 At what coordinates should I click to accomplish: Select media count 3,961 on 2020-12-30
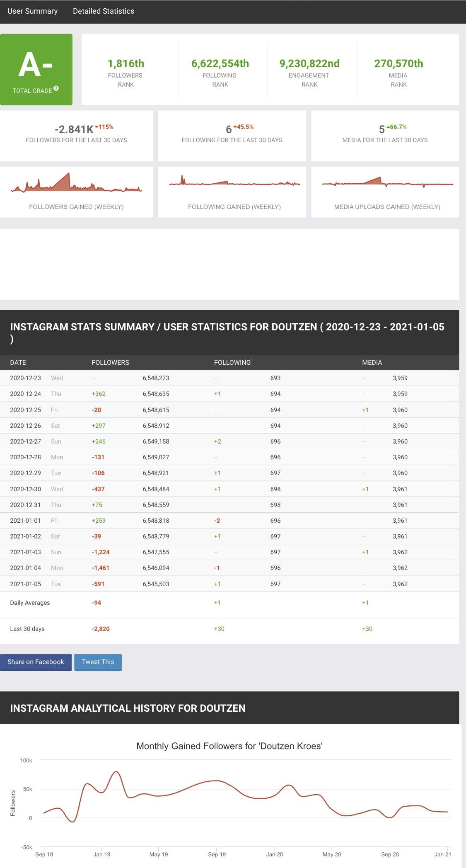(400, 489)
